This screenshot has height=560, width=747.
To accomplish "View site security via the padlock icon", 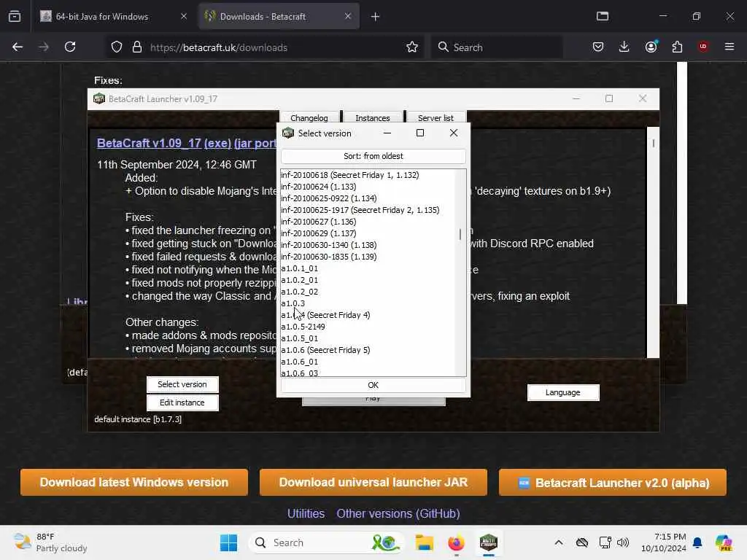I will (x=137, y=47).
